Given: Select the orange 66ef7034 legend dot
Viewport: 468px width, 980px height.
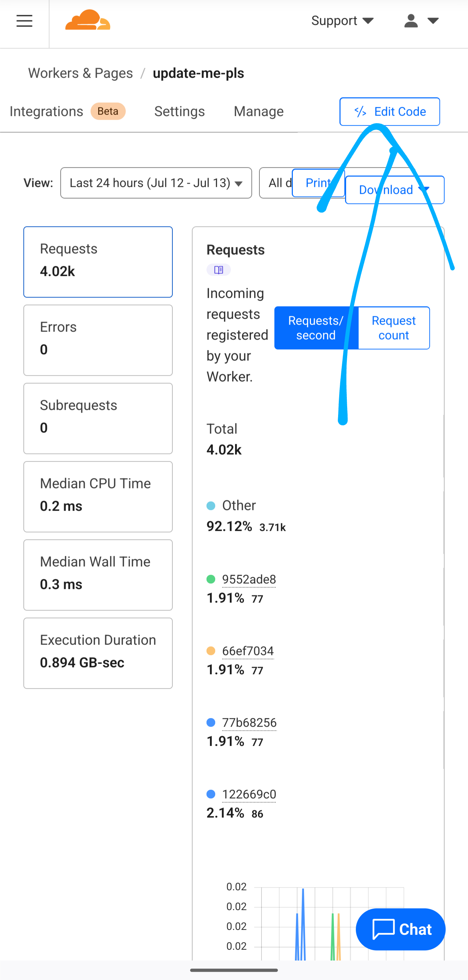Looking at the screenshot, I should [211, 651].
